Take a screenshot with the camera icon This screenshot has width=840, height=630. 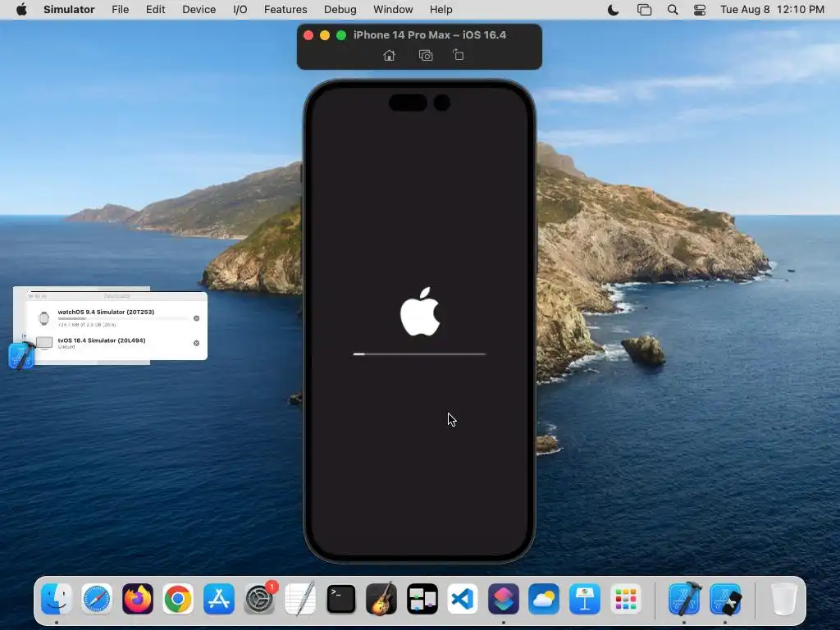[426, 55]
